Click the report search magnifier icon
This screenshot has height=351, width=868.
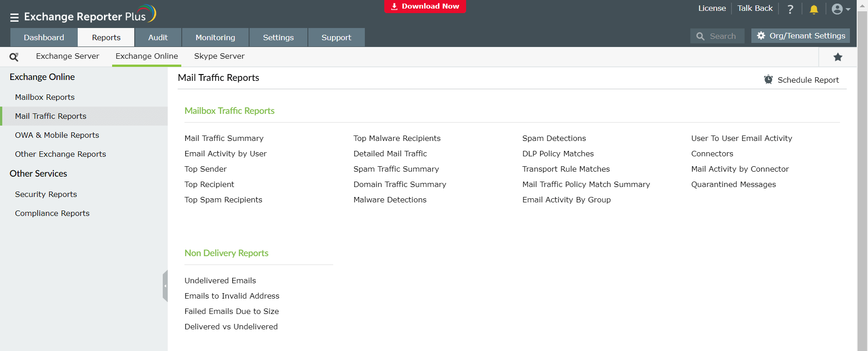coord(14,57)
